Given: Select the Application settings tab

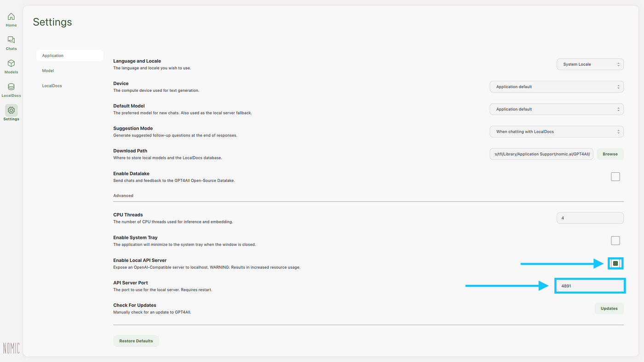Looking at the screenshot, I should (70, 56).
